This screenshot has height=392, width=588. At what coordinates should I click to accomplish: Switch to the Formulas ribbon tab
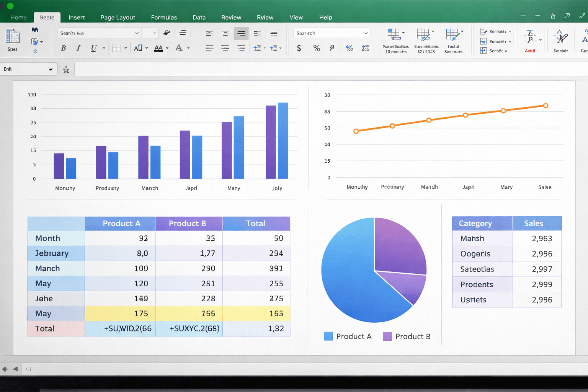(164, 17)
